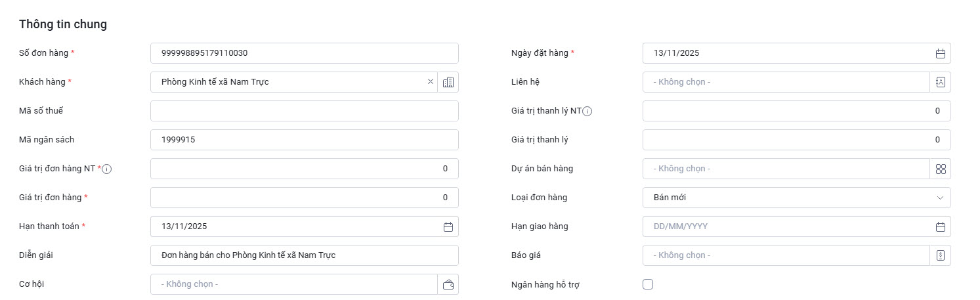Open calendar picker for Ngày đặt hàng
The image size is (980, 300).
940,53
